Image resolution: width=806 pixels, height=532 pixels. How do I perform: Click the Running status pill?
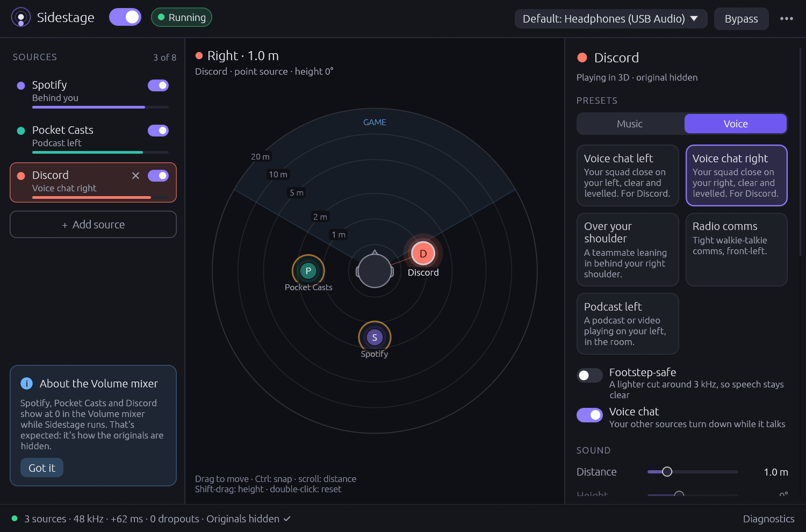[182, 17]
